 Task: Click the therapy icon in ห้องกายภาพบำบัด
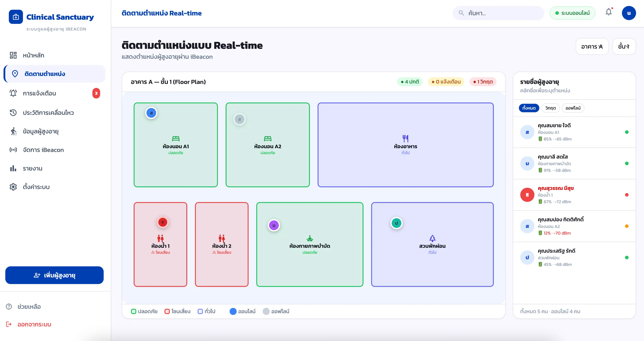tap(310, 238)
